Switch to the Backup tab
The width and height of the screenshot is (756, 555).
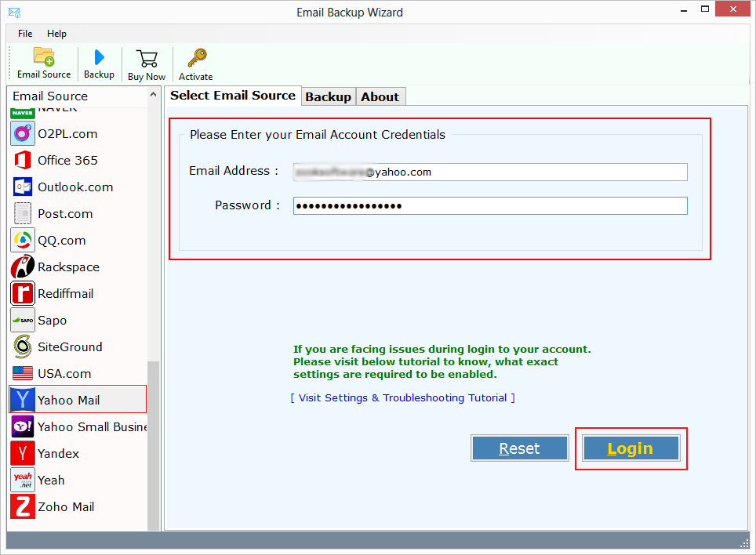click(329, 97)
